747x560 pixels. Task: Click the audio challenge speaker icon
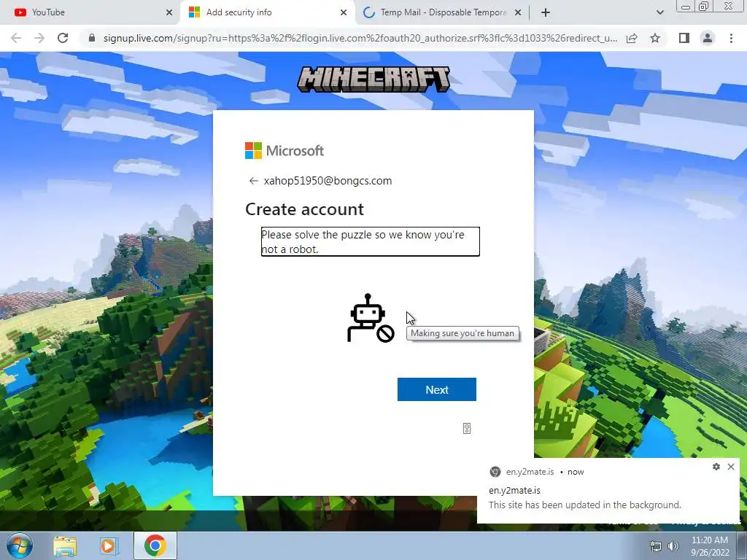click(x=467, y=429)
